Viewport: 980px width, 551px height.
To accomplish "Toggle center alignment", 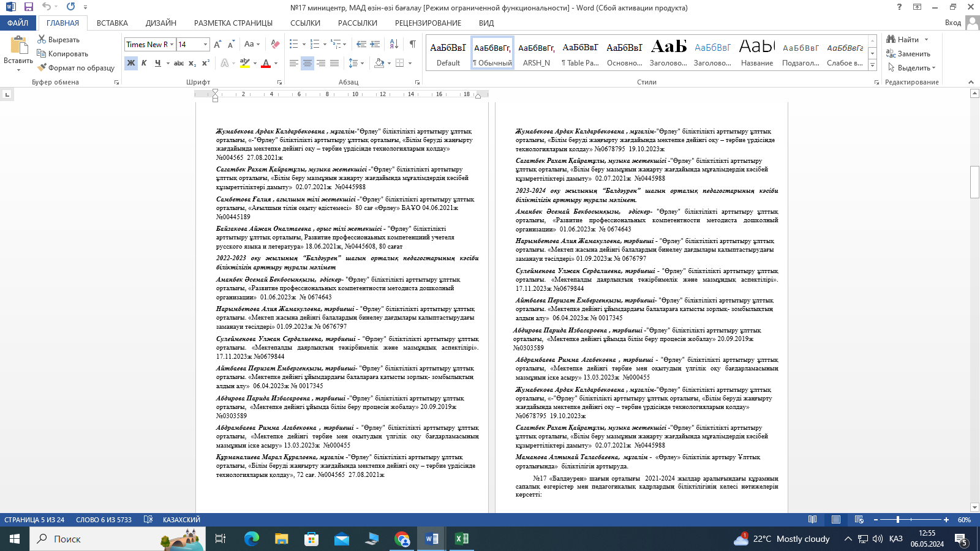I will (307, 63).
